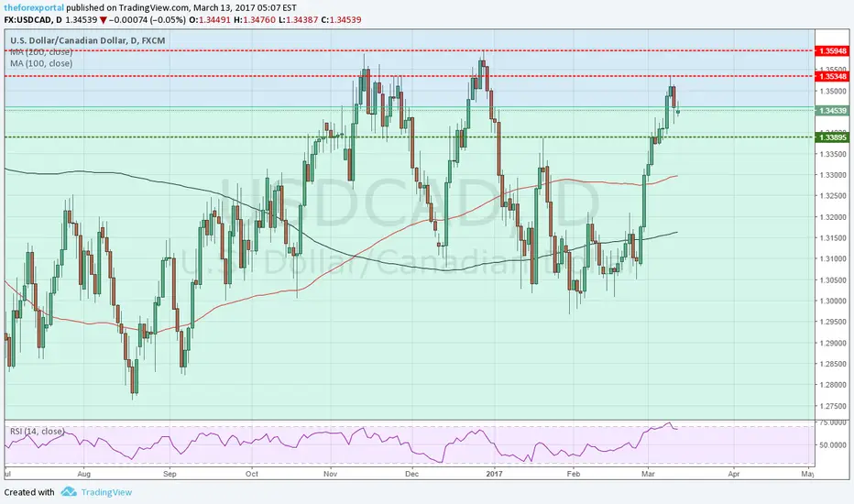Viewport: 854px width, 504px height.
Task: Click the 1.35000 price axis value
Action: tap(834, 91)
